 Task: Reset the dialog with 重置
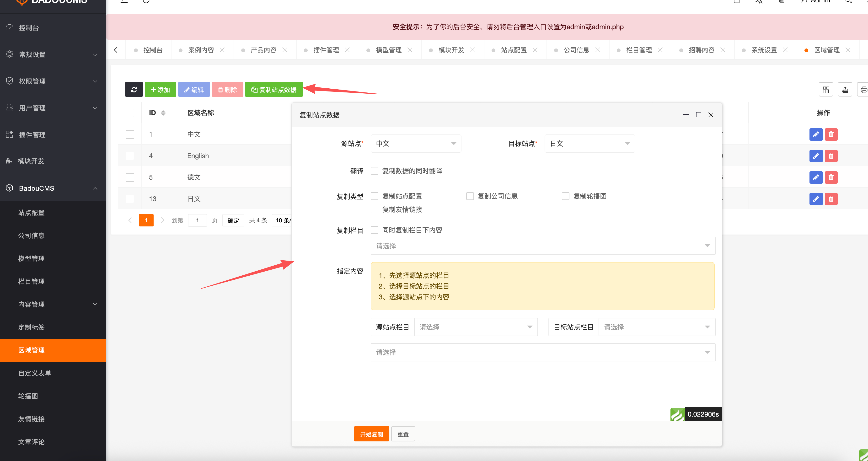403,434
